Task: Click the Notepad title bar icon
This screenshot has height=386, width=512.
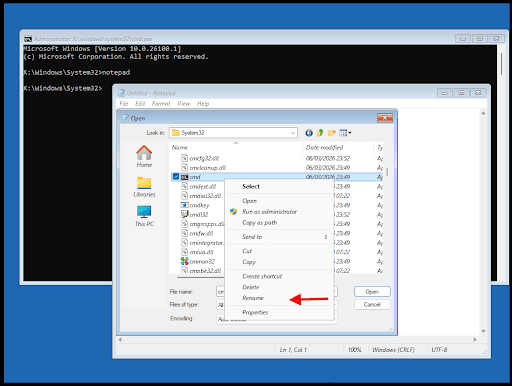Action: point(121,93)
